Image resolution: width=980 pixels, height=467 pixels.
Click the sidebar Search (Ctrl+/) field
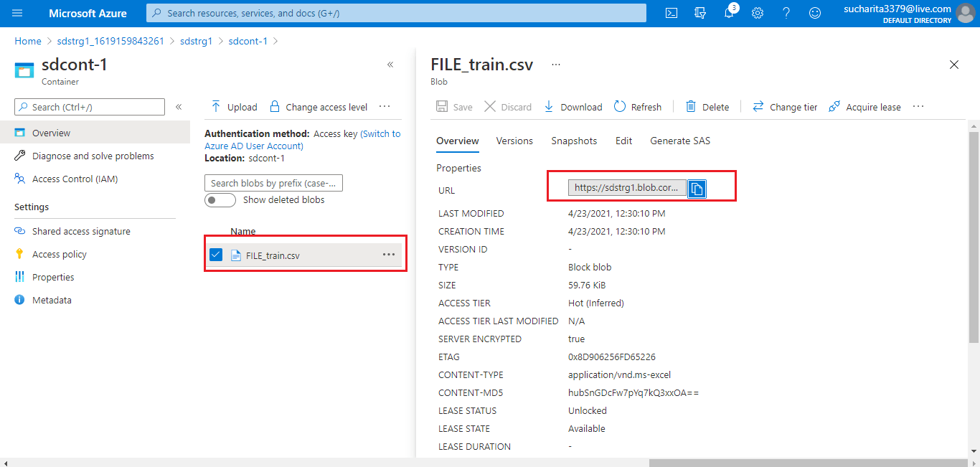(90, 107)
